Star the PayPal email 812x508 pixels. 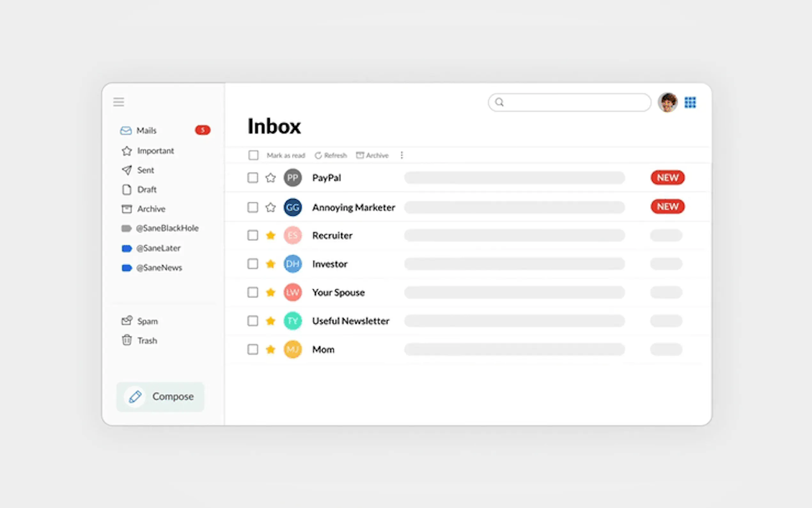(270, 178)
